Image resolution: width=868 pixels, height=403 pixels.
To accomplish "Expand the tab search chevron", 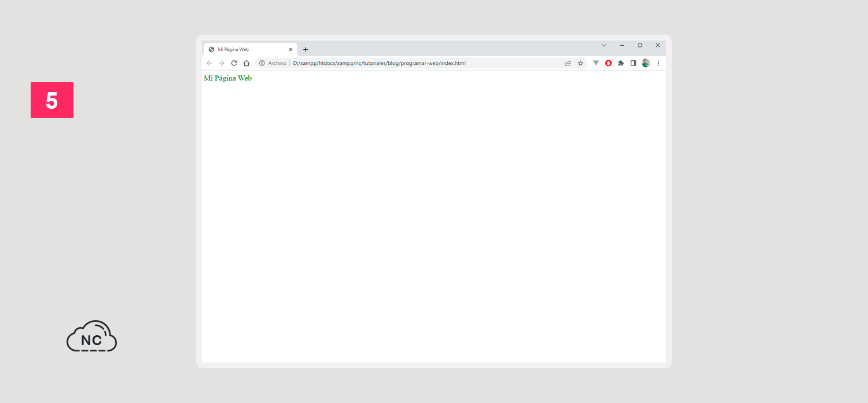I will [604, 45].
